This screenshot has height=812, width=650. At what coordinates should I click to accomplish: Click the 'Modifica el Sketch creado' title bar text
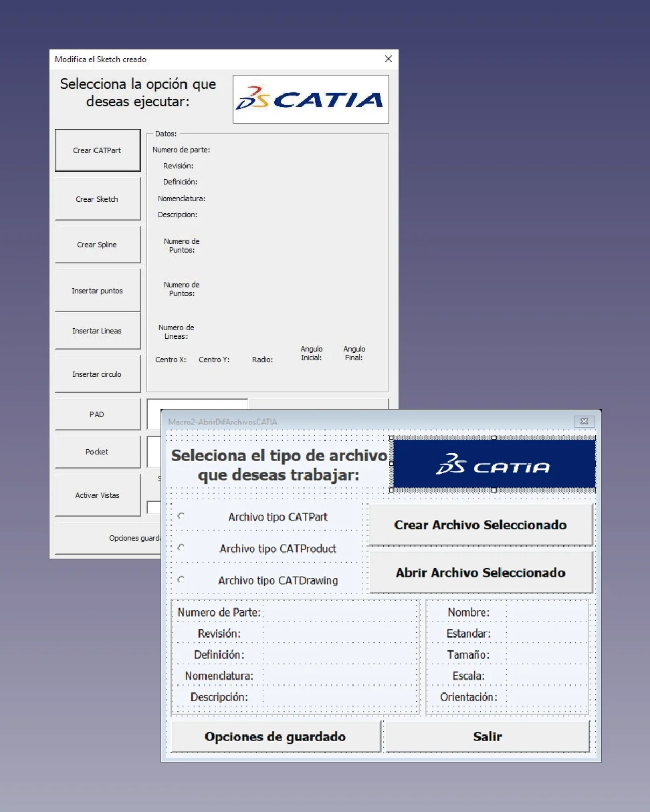tap(101, 59)
